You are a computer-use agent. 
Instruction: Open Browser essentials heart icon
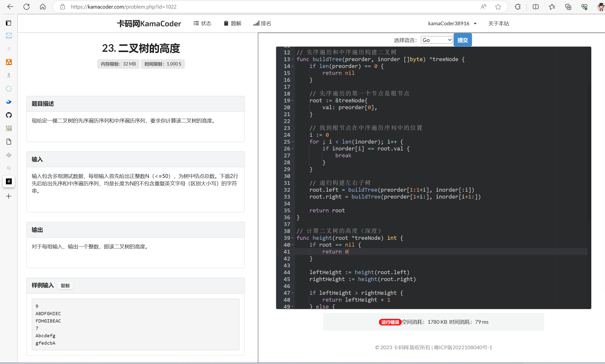coord(585,7)
